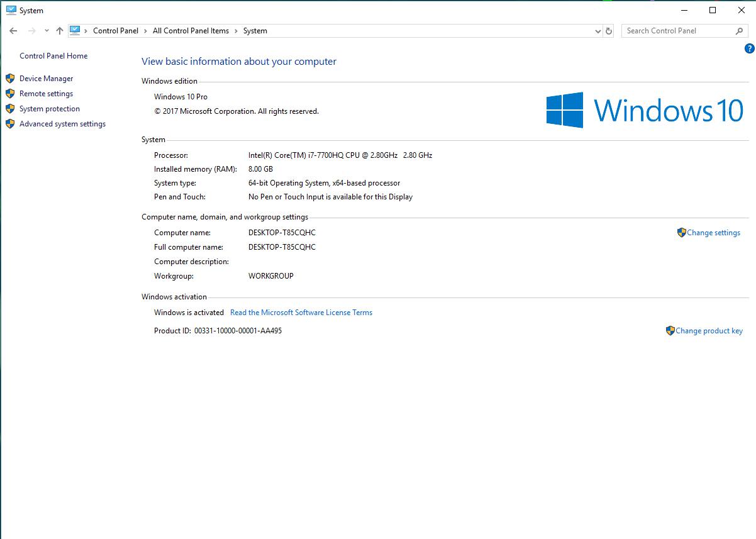Refresh the System page
The height and width of the screenshot is (539, 756).
coord(608,31)
